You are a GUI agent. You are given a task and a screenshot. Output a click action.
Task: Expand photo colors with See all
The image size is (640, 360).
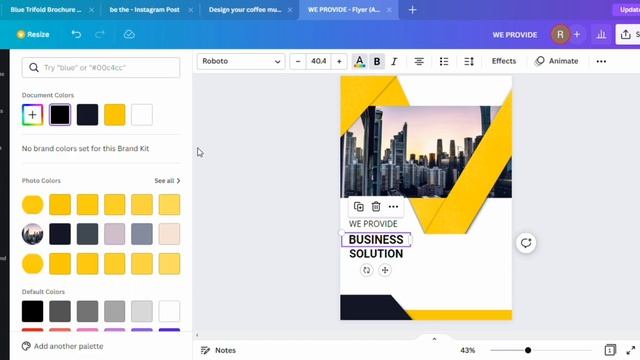(x=167, y=180)
